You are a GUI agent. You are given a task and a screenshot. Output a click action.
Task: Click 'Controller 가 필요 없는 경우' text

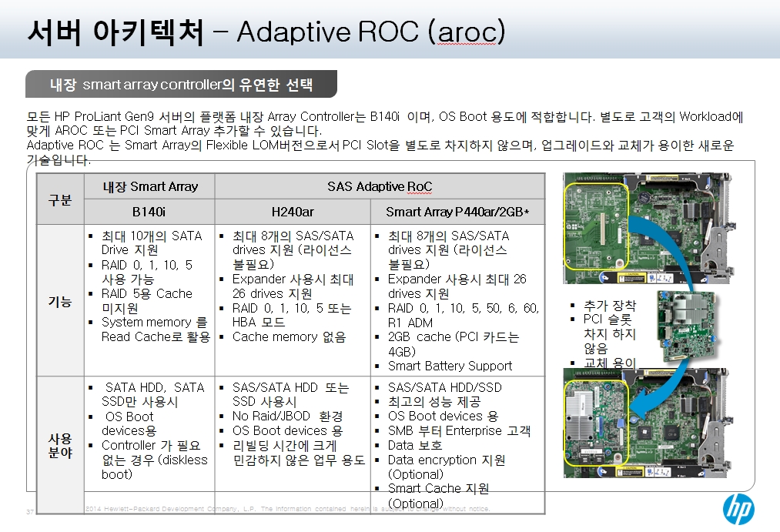point(151,453)
